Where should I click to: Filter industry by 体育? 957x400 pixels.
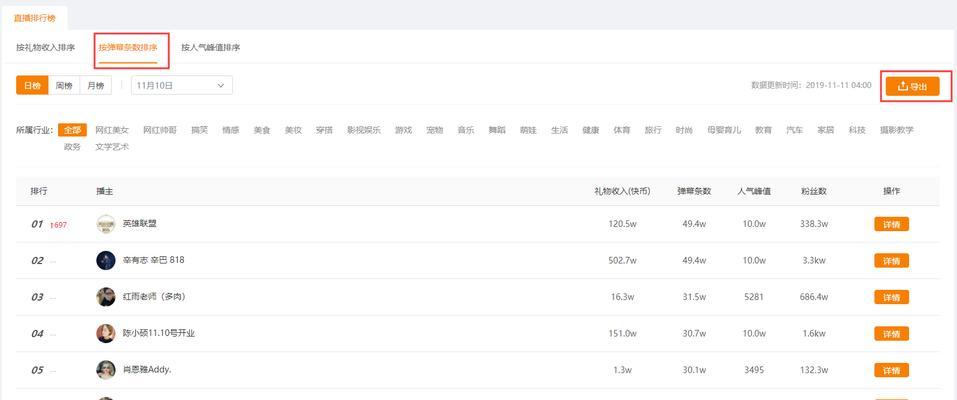(x=622, y=130)
